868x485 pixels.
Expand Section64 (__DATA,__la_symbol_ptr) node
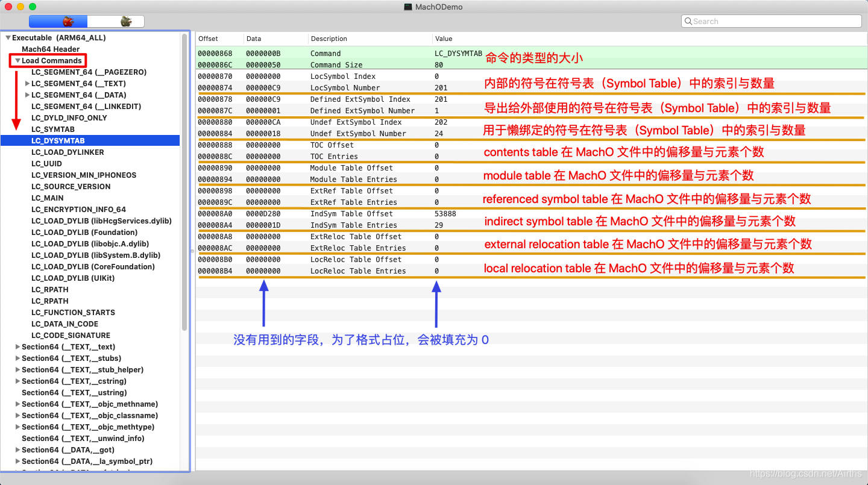coord(17,462)
